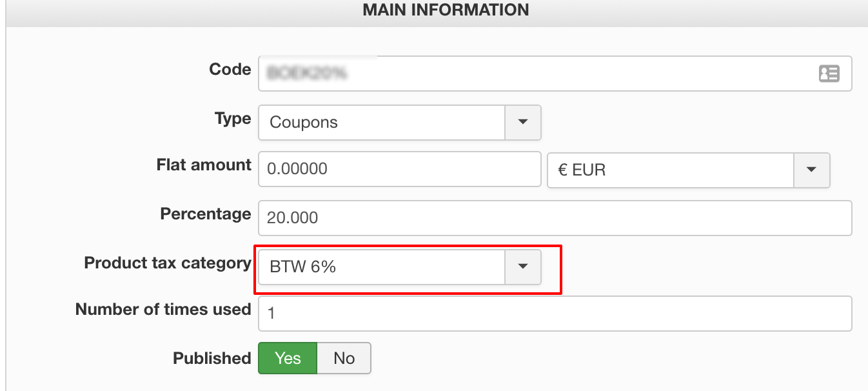Click the Percentage label
The height and width of the screenshot is (391, 868).
(x=205, y=214)
